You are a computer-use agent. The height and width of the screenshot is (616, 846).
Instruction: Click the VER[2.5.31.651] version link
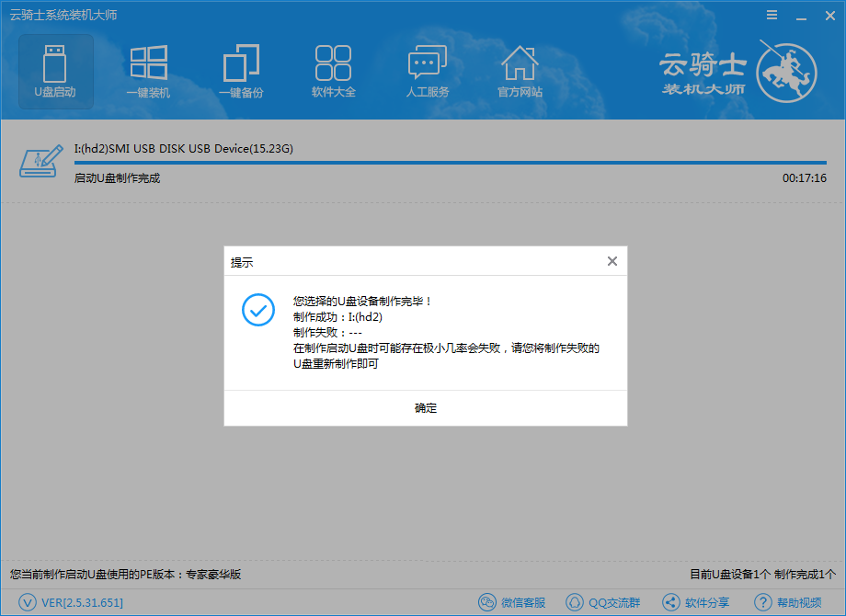(82, 602)
